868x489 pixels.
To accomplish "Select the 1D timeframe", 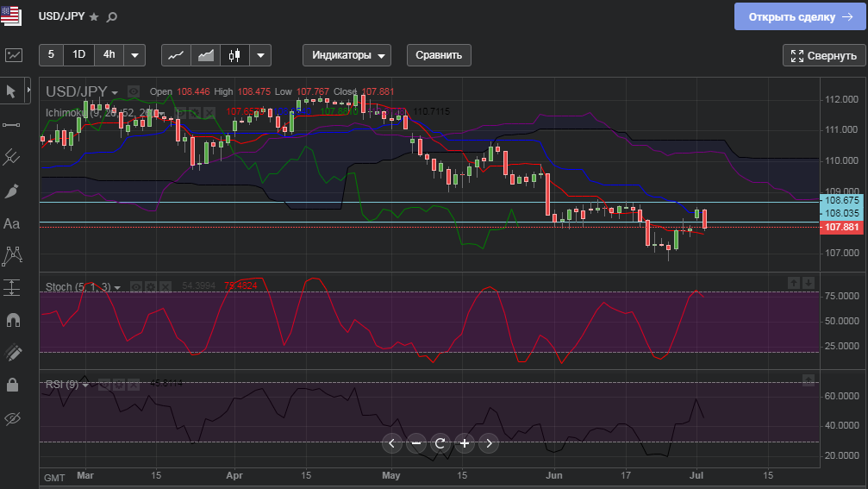I will point(78,55).
